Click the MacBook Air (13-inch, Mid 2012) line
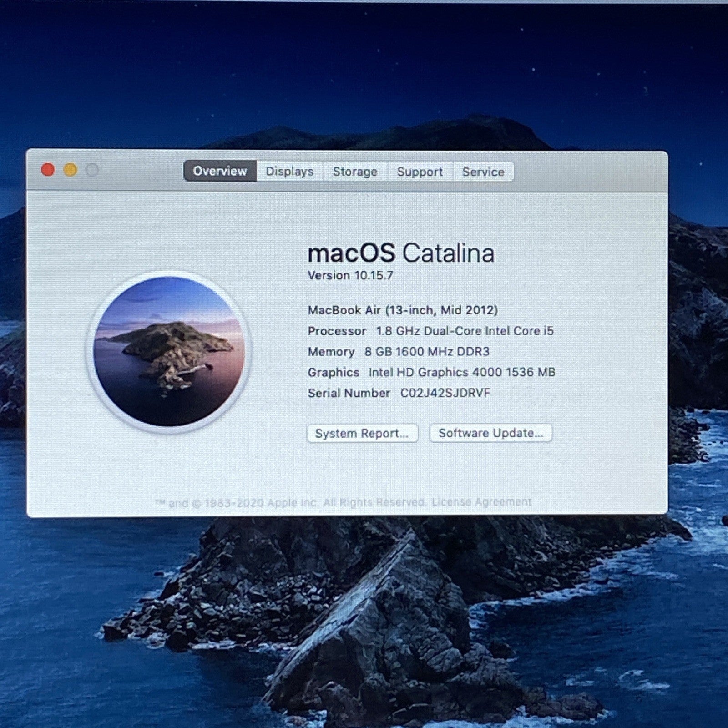The height and width of the screenshot is (728, 728). (x=403, y=310)
